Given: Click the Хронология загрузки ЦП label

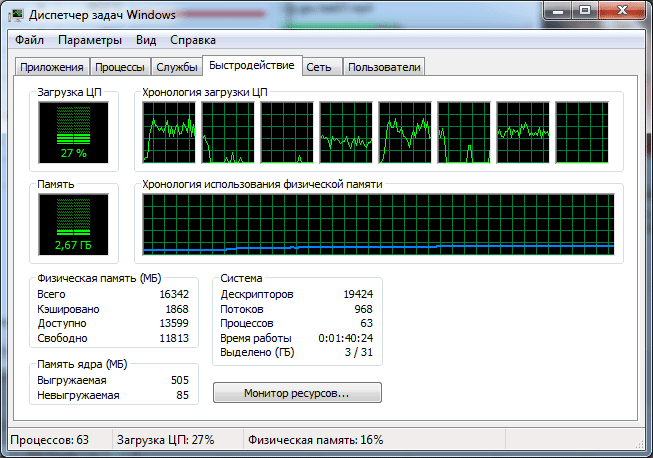Looking at the screenshot, I should coord(205,92).
